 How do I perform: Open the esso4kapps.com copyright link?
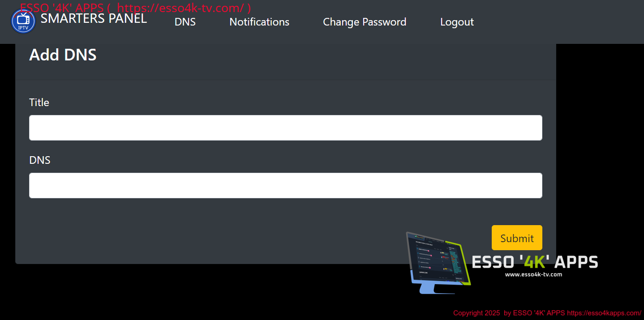604,313
